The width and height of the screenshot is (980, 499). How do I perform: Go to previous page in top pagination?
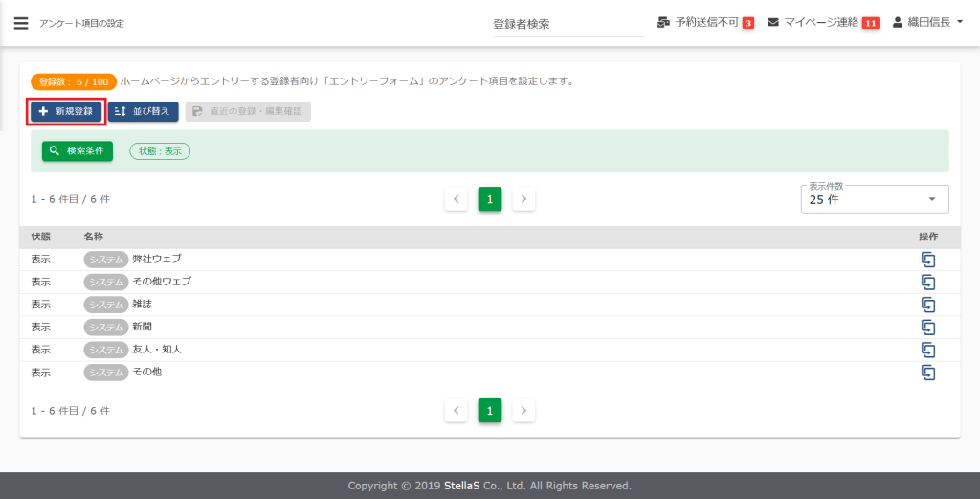pos(457,199)
